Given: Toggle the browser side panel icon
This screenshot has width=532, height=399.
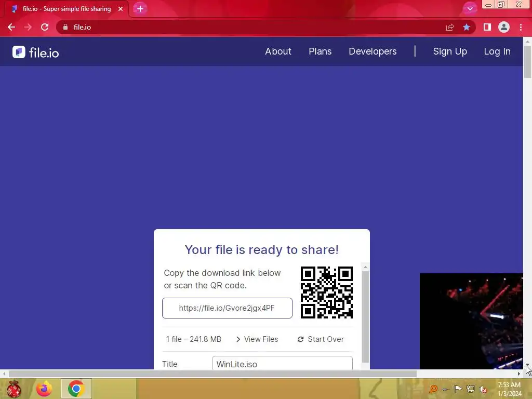Looking at the screenshot, I should click(487, 27).
